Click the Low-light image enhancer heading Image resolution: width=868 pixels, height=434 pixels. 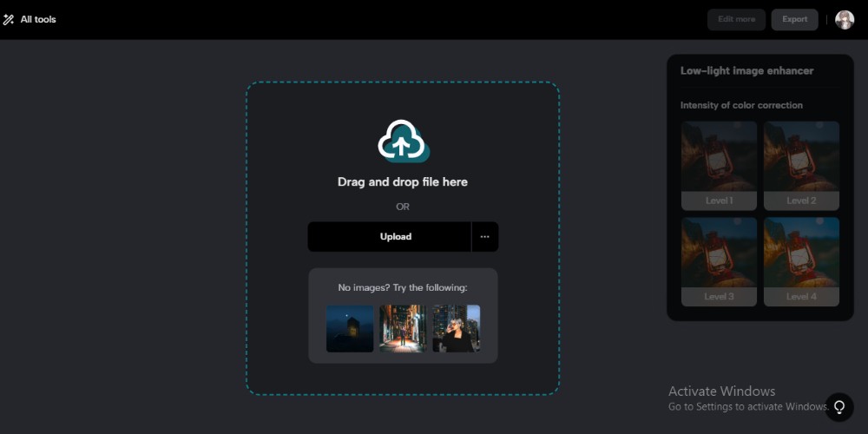click(746, 71)
